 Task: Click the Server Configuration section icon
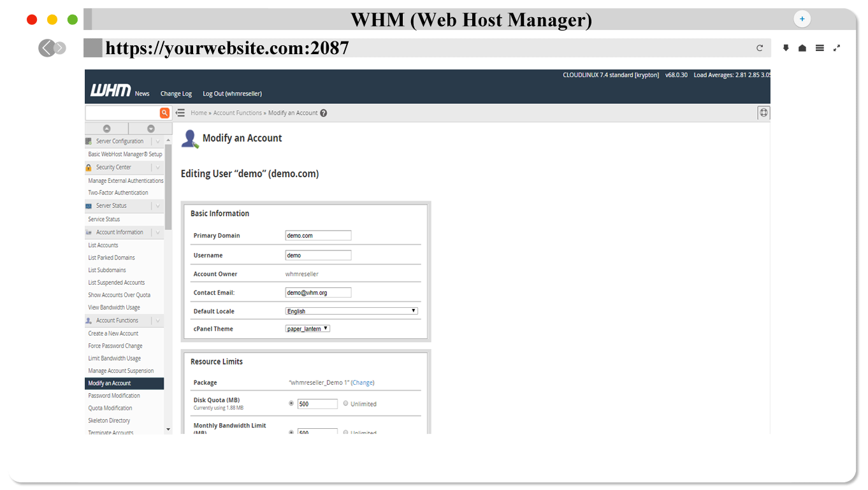89,141
